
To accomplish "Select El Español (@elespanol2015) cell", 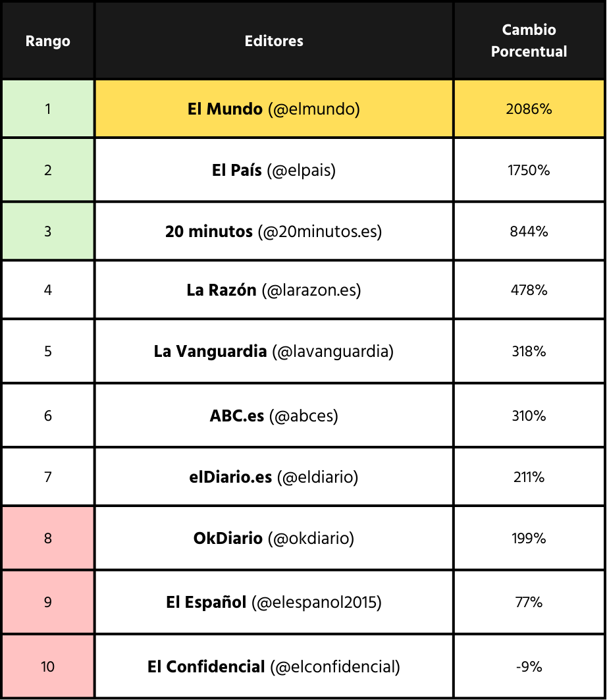I will (274, 603).
